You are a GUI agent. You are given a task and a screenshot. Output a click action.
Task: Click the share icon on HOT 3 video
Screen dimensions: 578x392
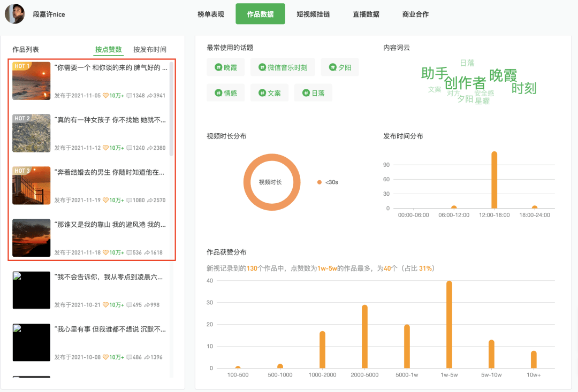150,200
